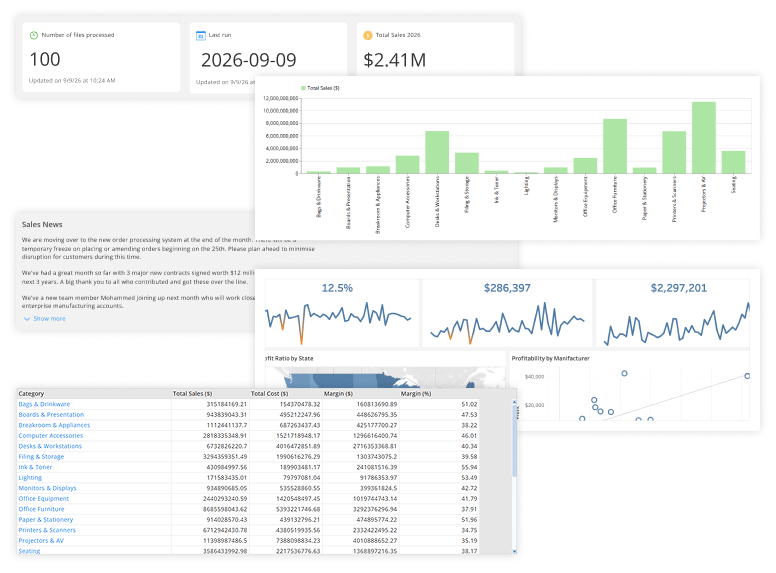Open the Printers & Scanners category link
This screenshot has width=776, height=573.
click(47, 530)
